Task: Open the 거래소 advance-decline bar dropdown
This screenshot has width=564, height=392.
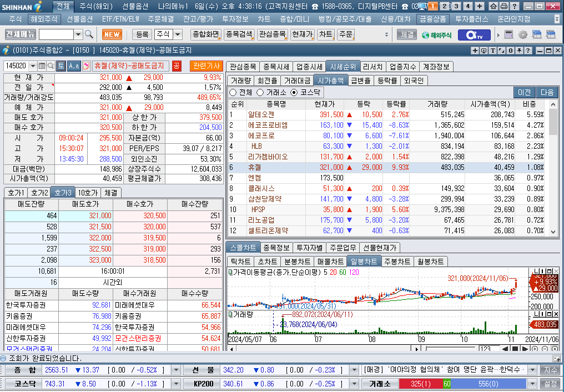Action: coord(533,384)
